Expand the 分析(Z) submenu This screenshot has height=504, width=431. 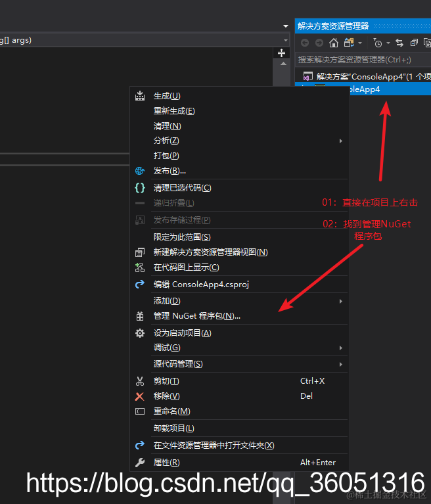point(341,141)
